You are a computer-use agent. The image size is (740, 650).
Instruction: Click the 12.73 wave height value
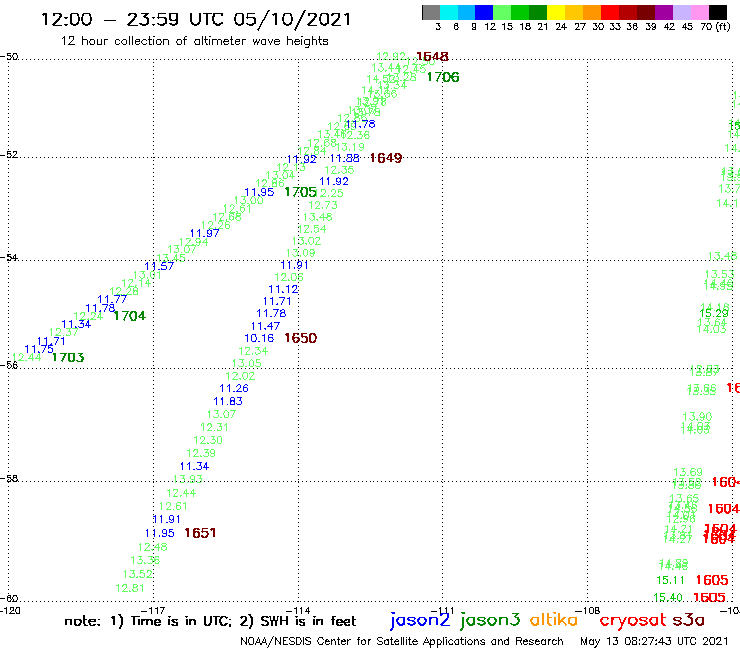(323, 205)
